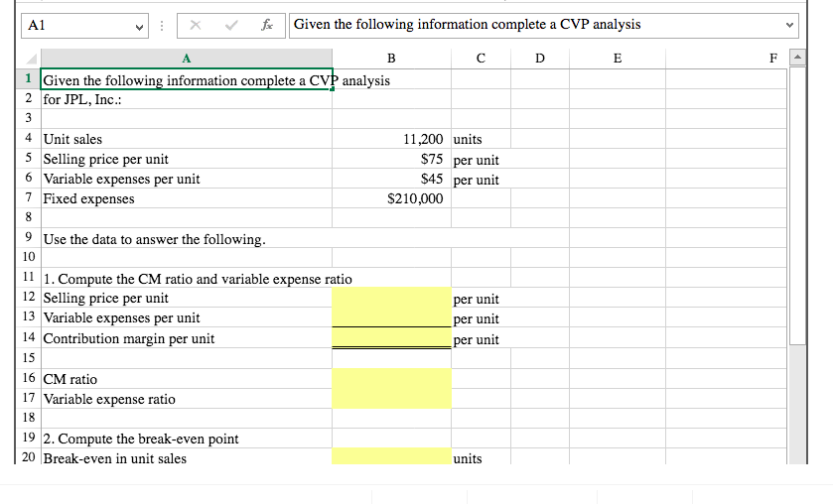Select row 12 header
The image size is (833, 504).
coord(28,297)
